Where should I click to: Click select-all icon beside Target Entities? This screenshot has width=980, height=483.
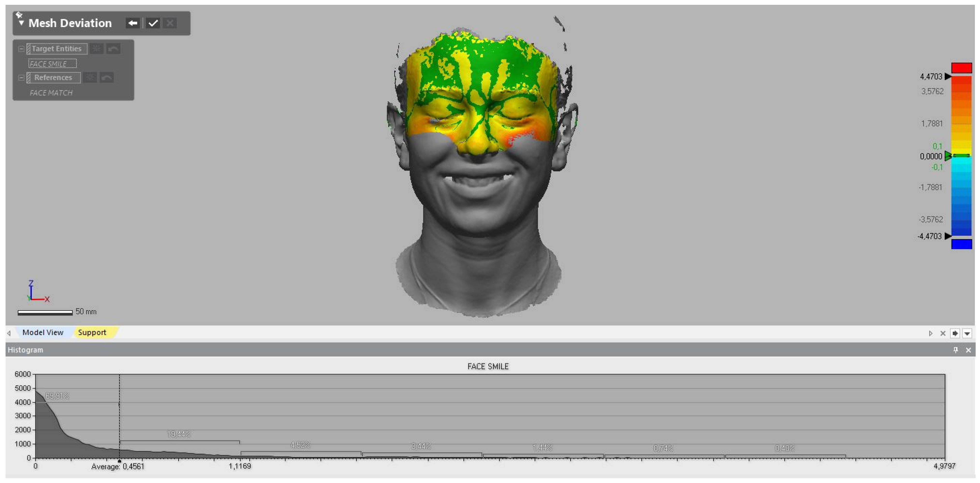point(97,49)
